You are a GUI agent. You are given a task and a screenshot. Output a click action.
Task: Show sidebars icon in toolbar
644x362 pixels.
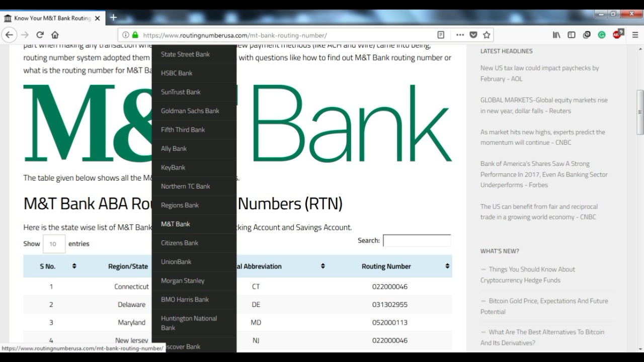coord(572,35)
